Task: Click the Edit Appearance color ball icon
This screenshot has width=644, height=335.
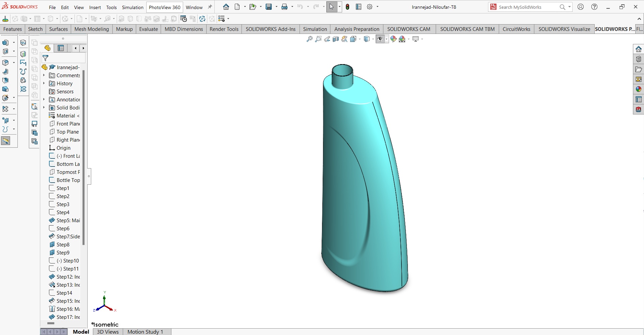Action: pyautogui.click(x=393, y=39)
